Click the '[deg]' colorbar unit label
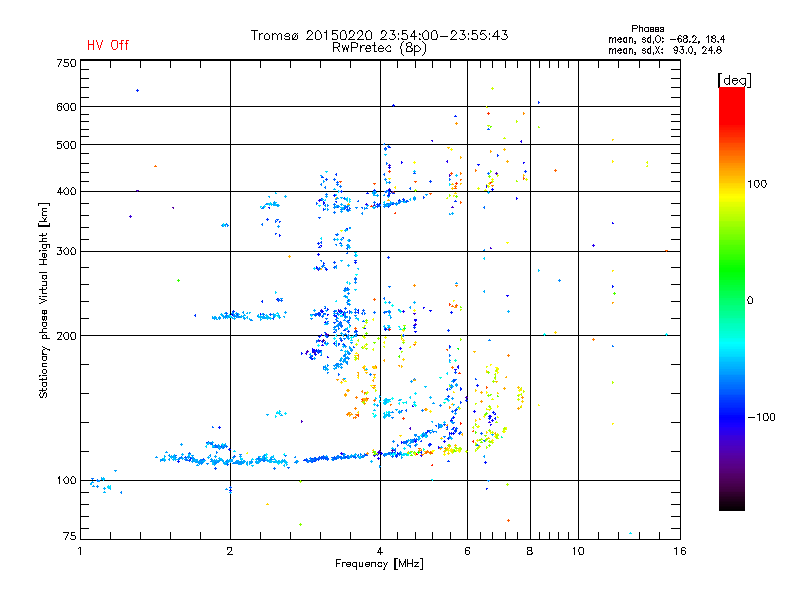This screenshot has width=800, height=600. pyautogui.click(x=734, y=80)
